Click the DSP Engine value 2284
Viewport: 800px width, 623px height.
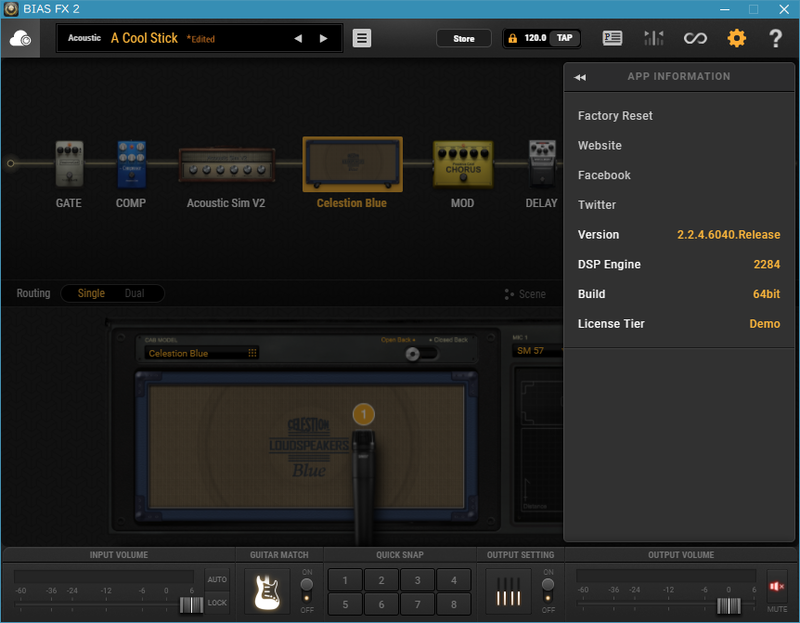[x=766, y=264]
